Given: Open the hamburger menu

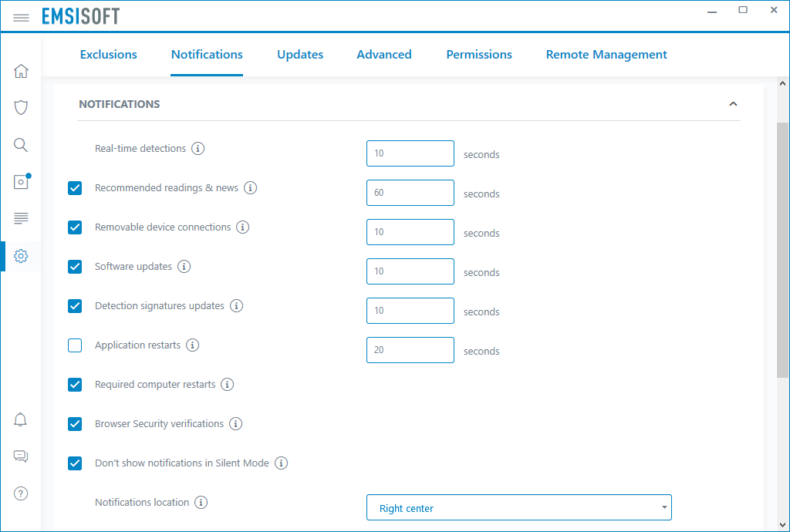Looking at the screenshot, I should point(21,17).
